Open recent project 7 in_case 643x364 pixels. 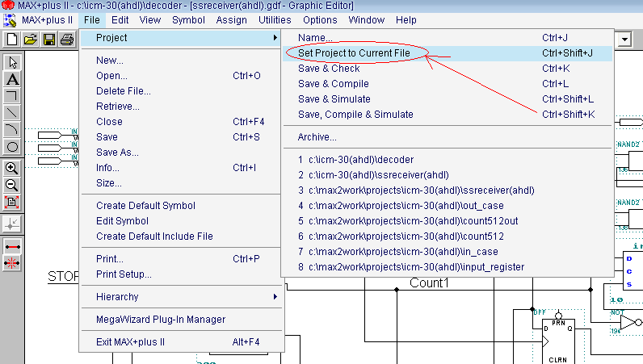coord(448,252)
